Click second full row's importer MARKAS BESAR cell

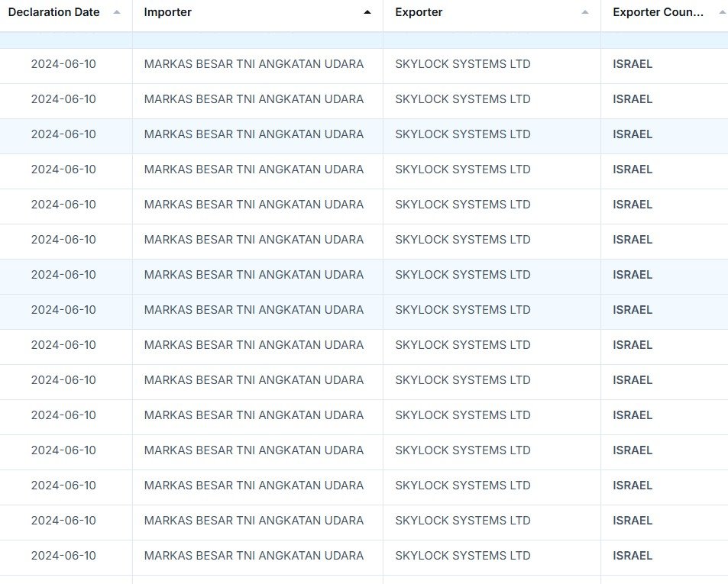(254, 99)
